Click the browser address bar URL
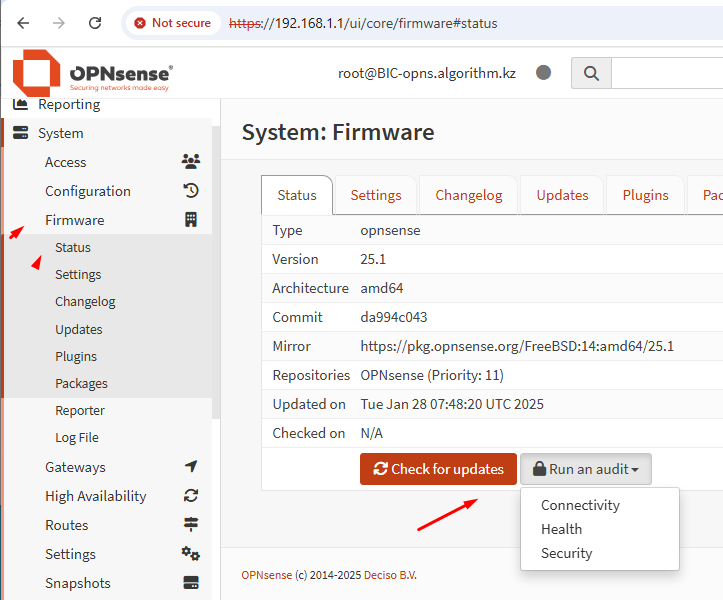This screenshot has height=600, width=723. 363,24
